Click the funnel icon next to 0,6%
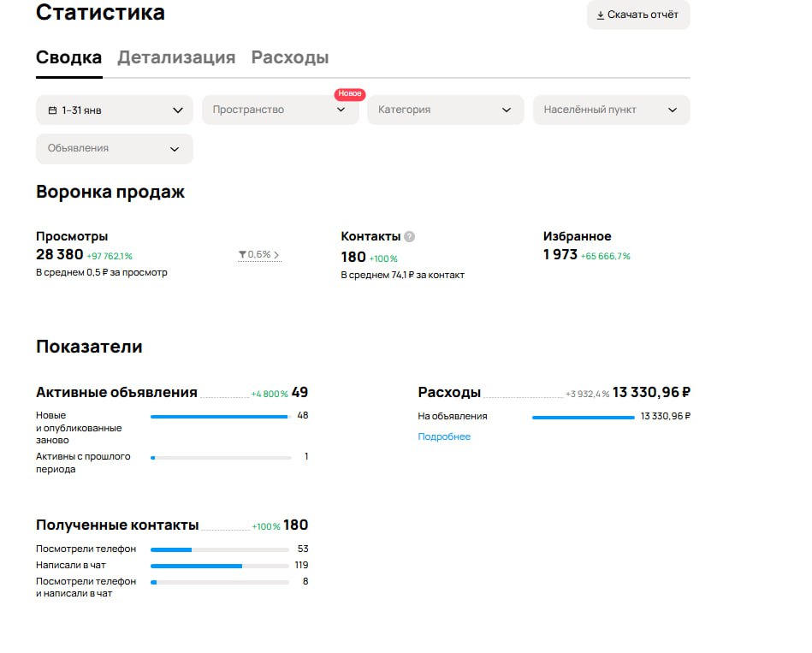The height and width of the screenshot is (653, 812). (242, 255)
